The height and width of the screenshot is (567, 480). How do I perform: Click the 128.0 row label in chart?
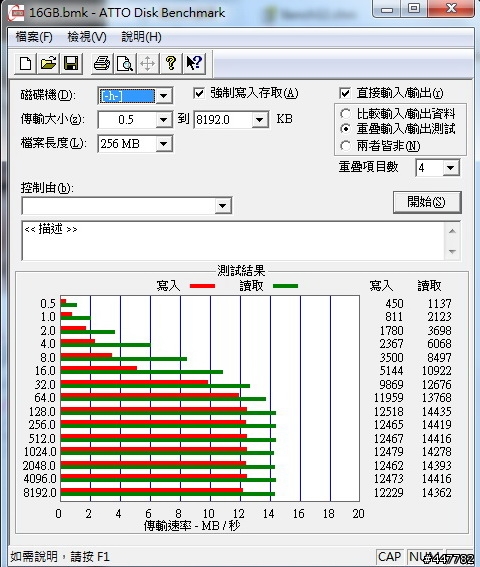point(42,412)
